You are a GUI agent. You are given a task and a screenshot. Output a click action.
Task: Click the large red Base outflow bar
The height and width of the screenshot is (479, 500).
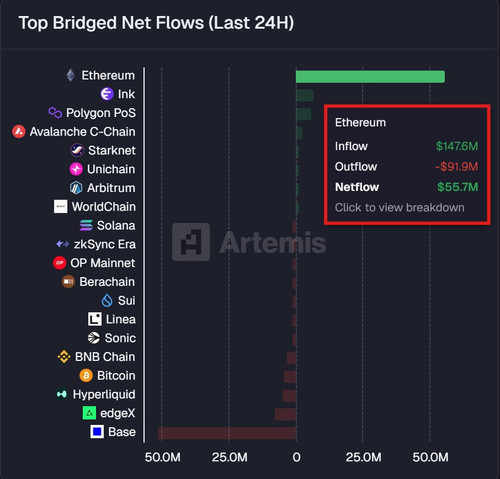click(x=227, y=433)
